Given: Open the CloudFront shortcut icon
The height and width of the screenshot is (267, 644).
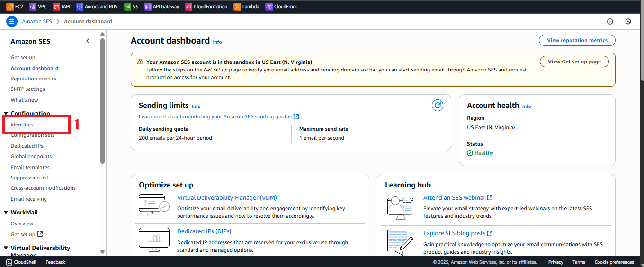Looking at the screenshot, I should pos(269,7).
